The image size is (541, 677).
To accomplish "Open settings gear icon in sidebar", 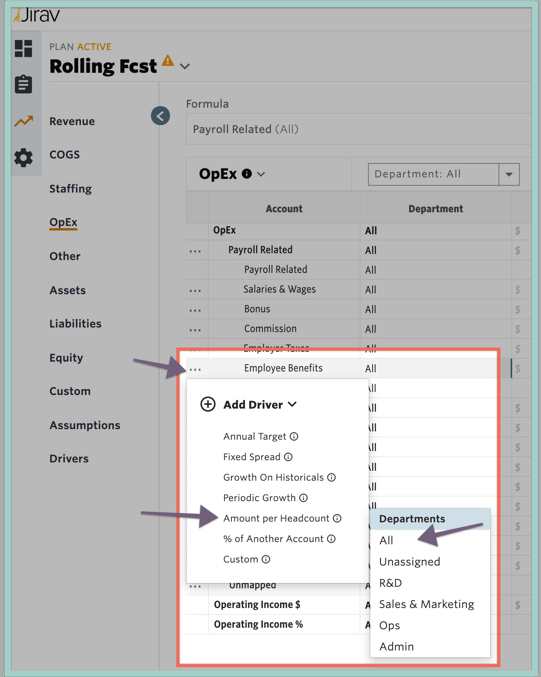I will click(23, 158).
